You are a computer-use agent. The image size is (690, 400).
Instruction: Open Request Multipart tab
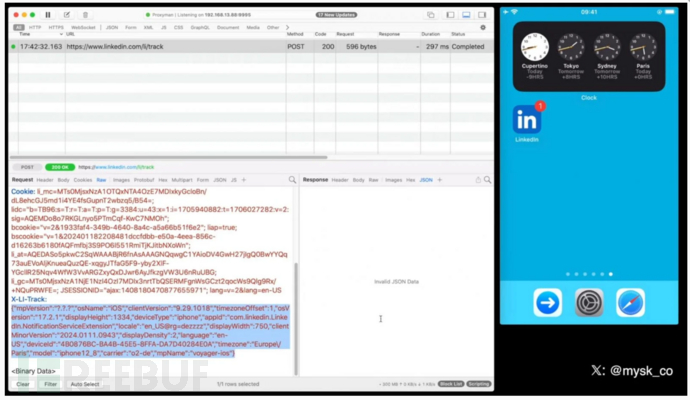click(182, 180)
